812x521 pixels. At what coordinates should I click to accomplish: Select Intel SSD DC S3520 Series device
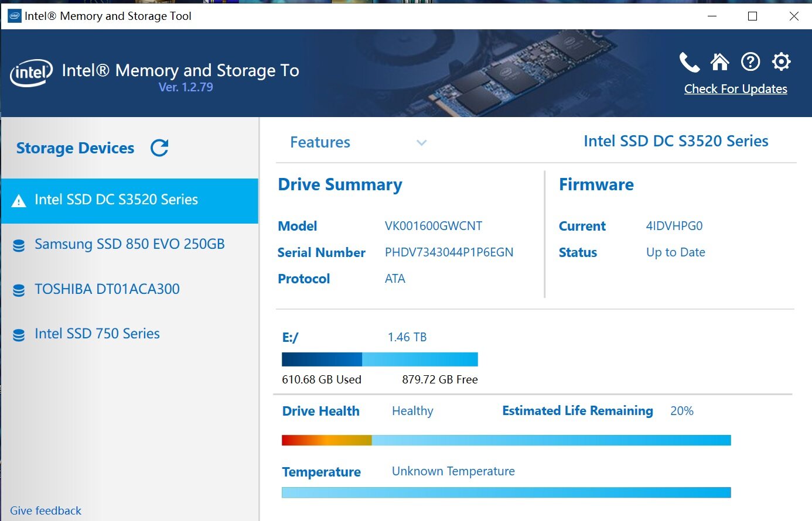click(x=129, y=200)
